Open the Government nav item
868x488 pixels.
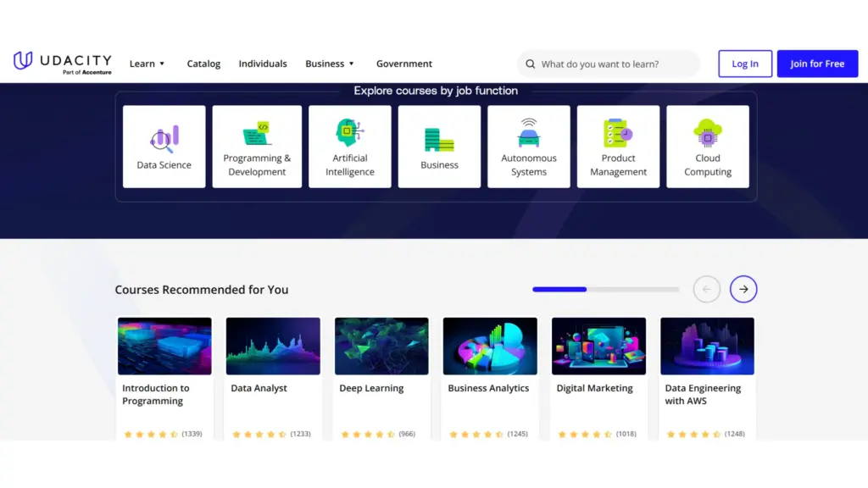[404, 64]
